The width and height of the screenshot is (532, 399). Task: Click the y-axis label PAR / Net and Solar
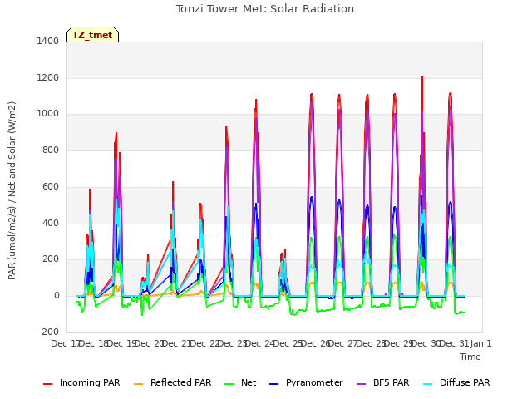point(12,190)
